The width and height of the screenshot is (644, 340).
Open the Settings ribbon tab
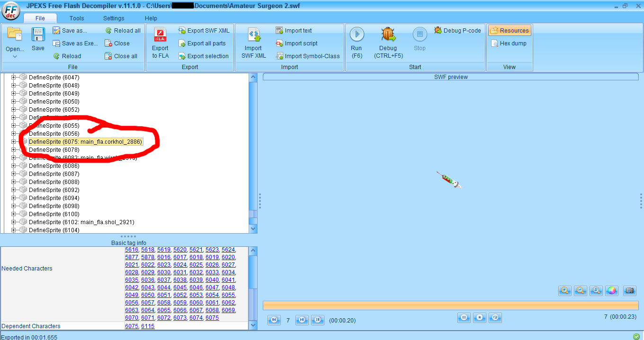pyautogui.click(x=114, y=18)
